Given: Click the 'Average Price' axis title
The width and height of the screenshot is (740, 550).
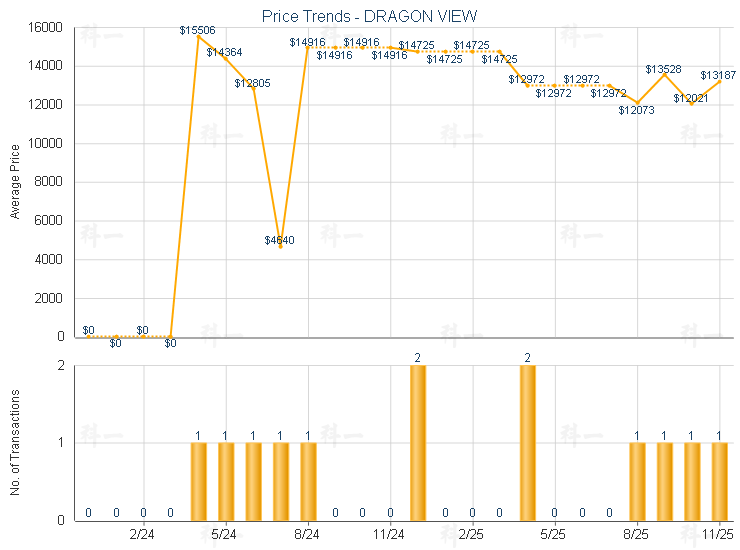Looking at the screenshot, I should 14,182.
